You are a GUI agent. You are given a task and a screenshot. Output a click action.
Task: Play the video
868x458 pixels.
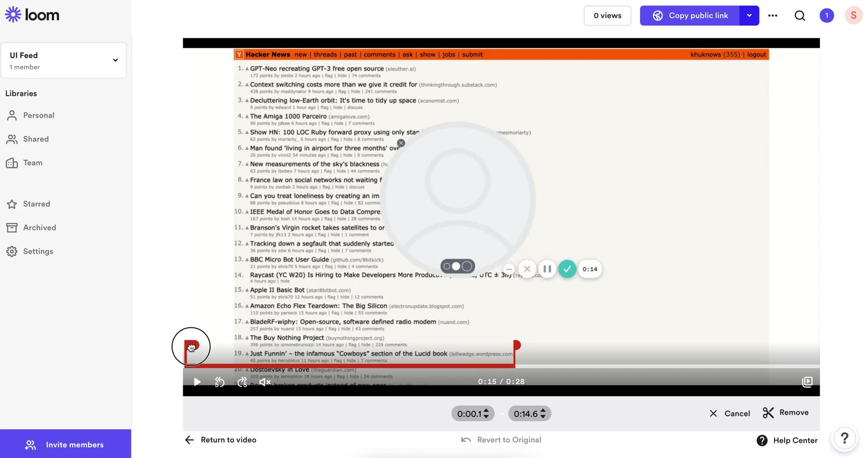197,382
